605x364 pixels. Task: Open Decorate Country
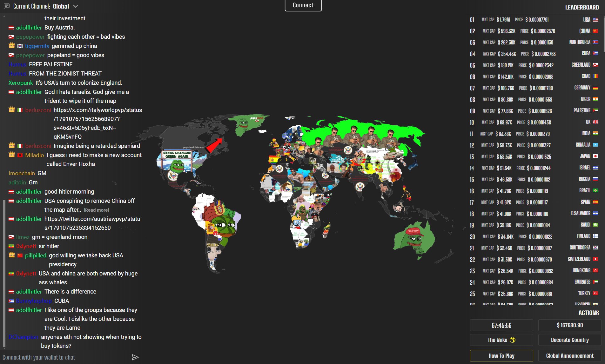[570, 340]
